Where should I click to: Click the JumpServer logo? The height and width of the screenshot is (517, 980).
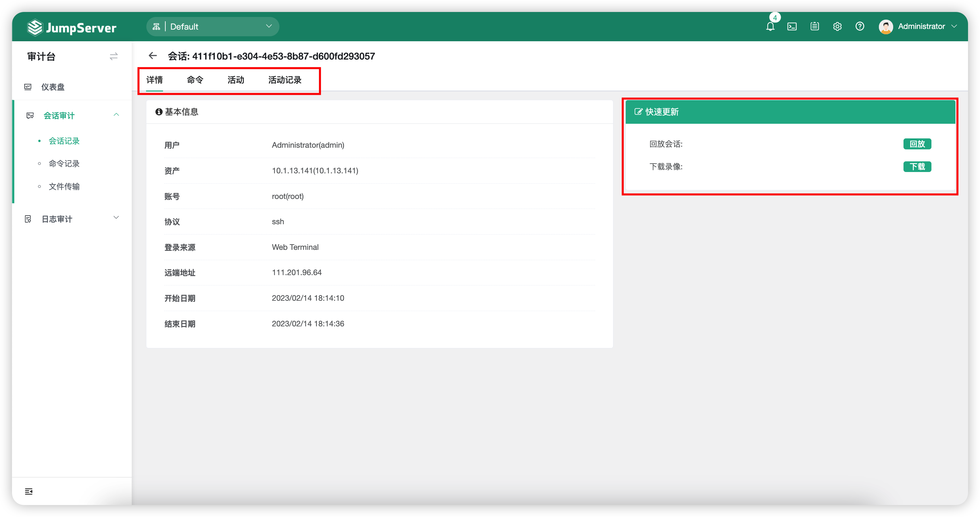pyautogui.click(x=72, y=27)
